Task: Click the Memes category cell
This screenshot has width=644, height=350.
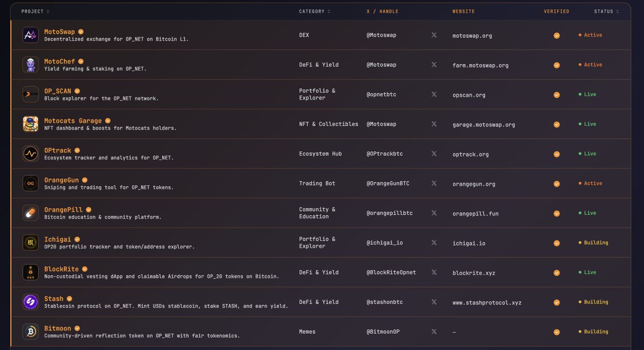Action: coord(308,332)
